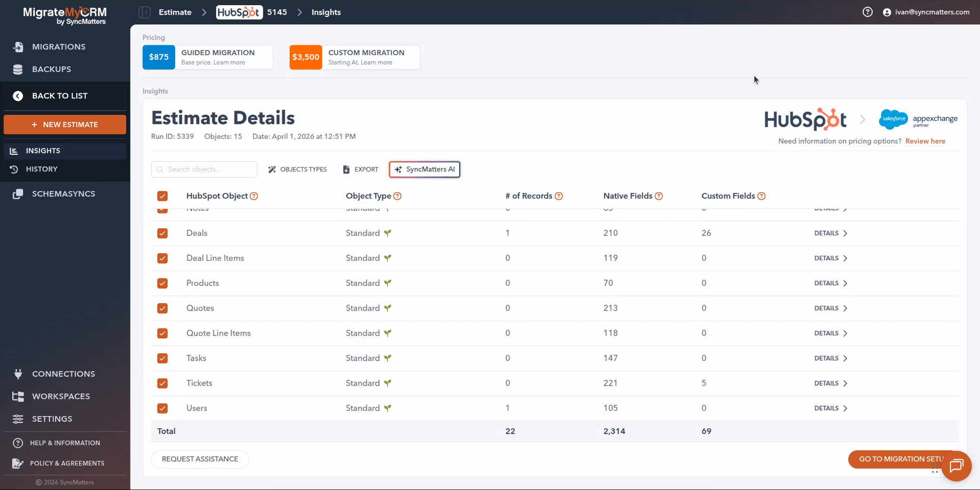Expand Details for Quote Line Items
This screenshot has height=490, width=980.
(x=831, y=333)
